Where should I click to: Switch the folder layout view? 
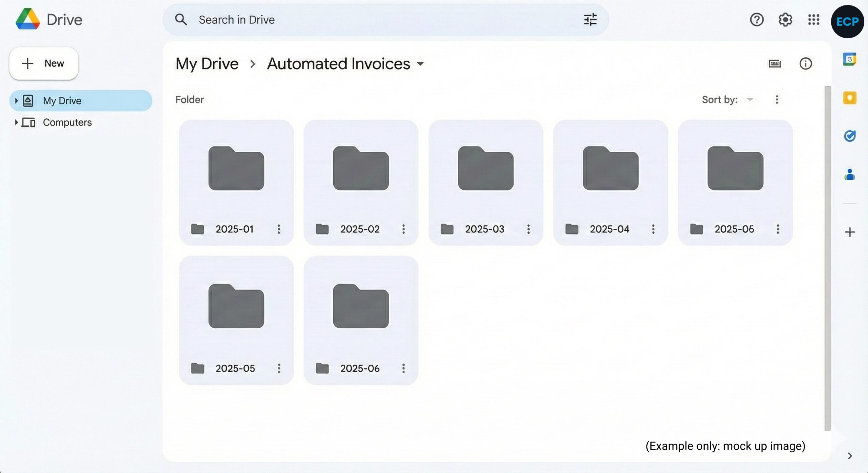tap(775, 64)
